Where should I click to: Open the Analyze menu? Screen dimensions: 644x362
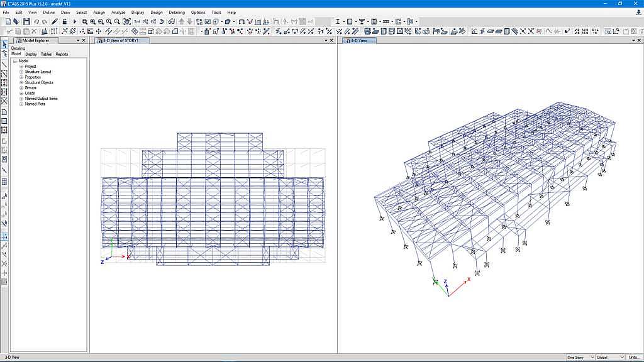click(118, 12)
